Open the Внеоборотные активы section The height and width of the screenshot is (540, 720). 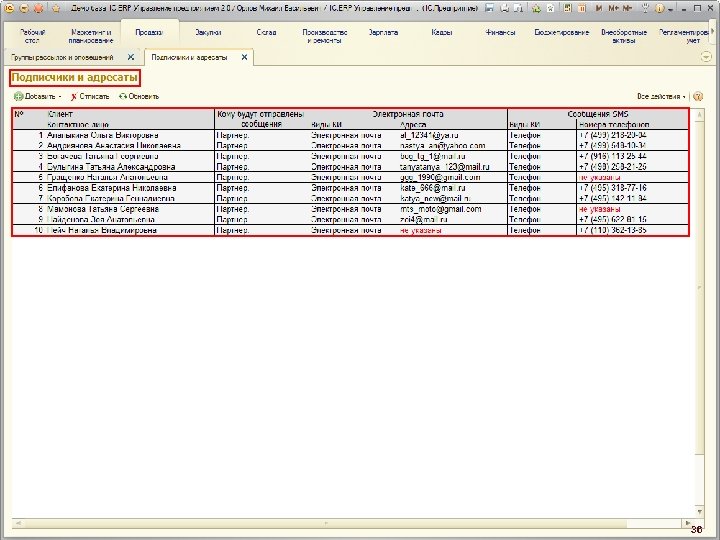point(624,36)
